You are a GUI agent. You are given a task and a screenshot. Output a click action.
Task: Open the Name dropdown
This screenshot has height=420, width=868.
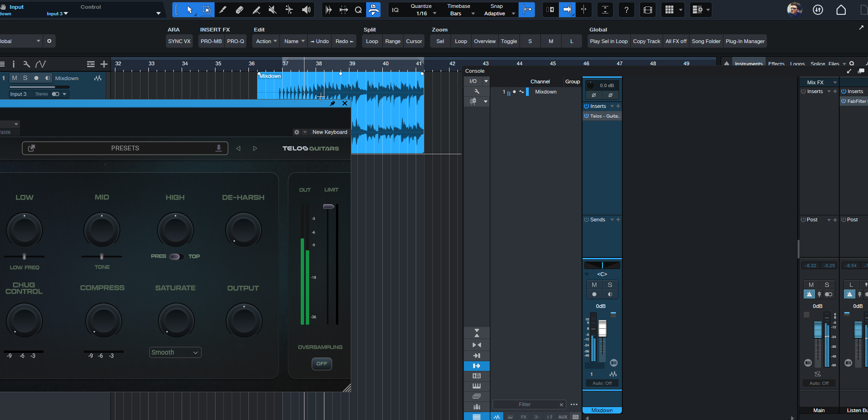[x=294, y=41]
